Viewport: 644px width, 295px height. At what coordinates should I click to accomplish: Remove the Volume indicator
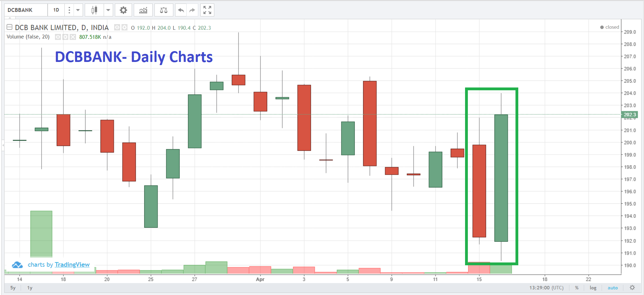point(73,37)
